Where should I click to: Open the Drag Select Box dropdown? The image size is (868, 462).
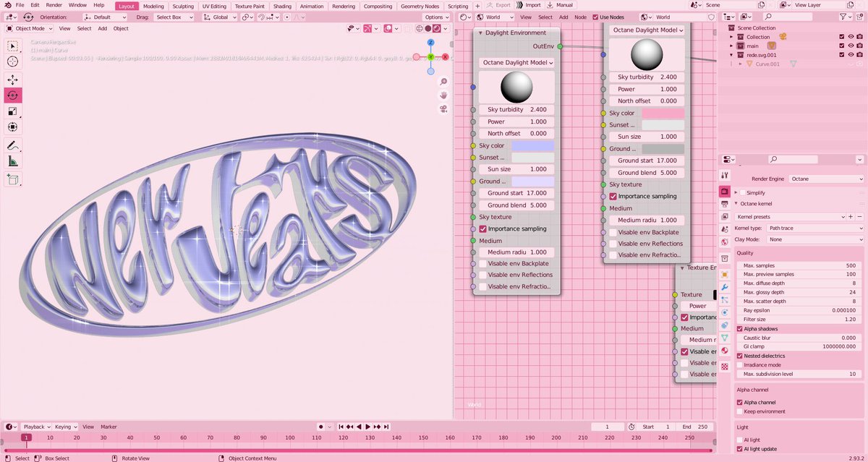click(x=173, y=17)
